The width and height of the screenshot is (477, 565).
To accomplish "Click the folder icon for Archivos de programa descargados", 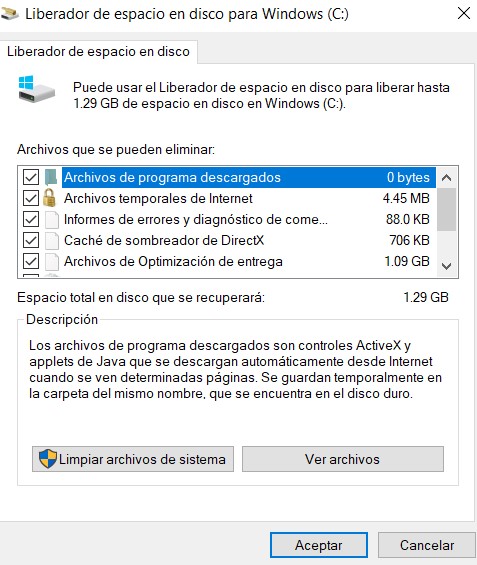I will click(x=51, y=177).
